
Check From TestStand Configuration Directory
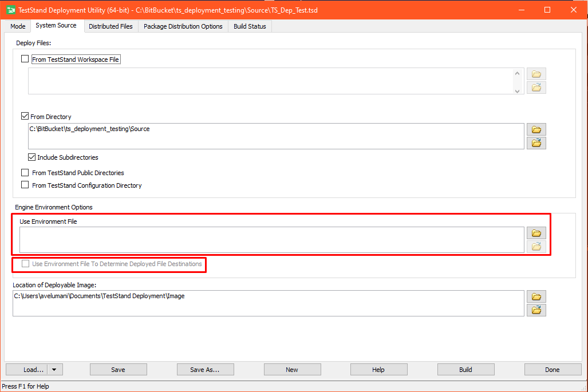click(25, 185)
